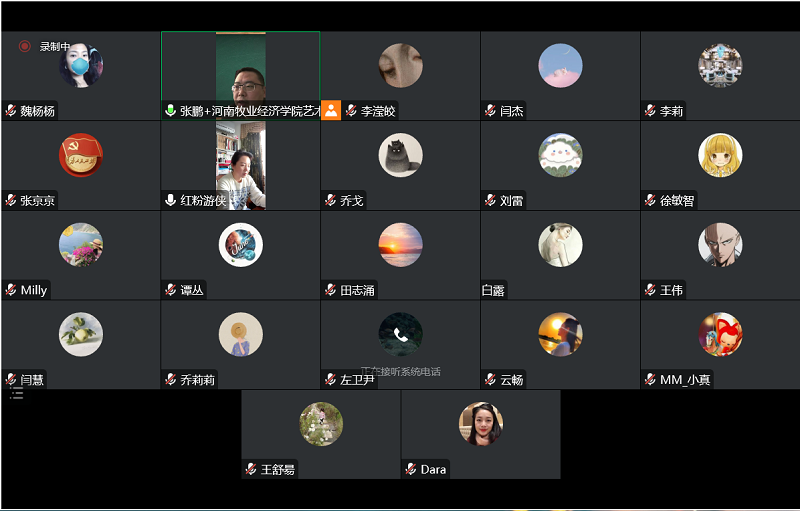800x511 pixels.
Task: Select the 红粉游侠 video feed
Action: (240, 165)
